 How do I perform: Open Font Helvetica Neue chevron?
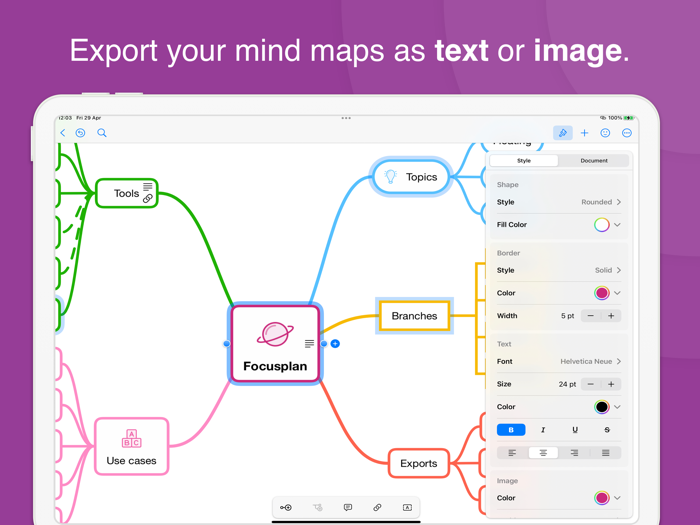pyautogui.click(x=619, y=361)
